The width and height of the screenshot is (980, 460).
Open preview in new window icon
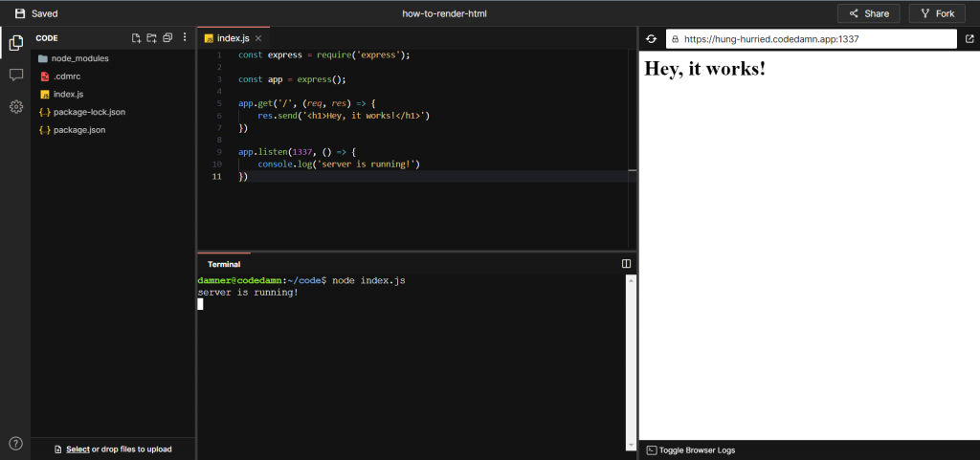[x=969, y=38]
